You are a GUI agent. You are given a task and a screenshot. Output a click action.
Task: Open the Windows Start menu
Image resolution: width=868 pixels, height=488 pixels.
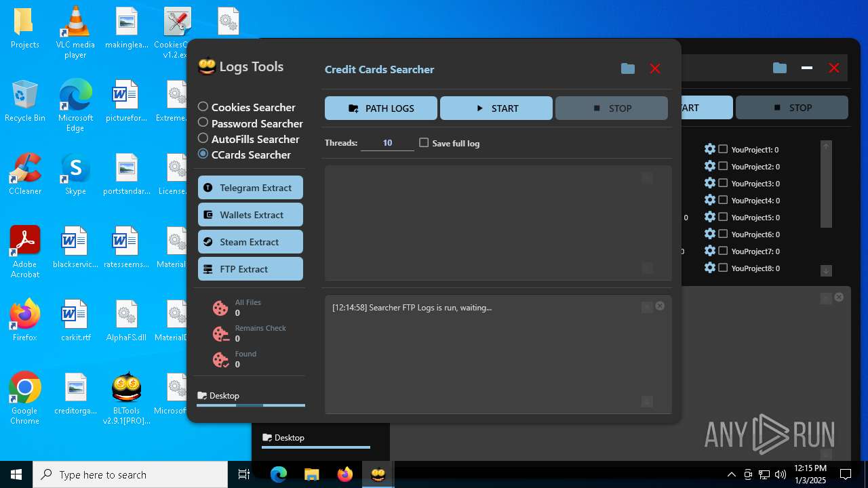16,474
